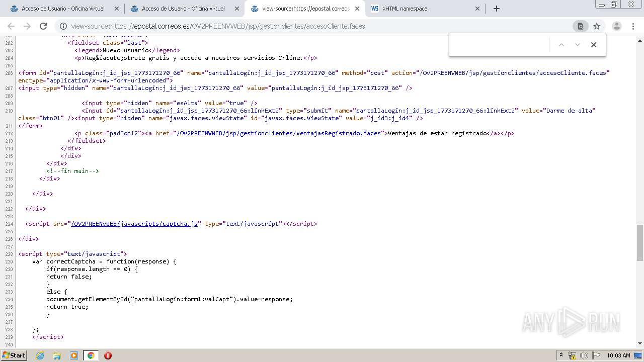The image size is (644, 362).
Task: Jump to previous find result
Action: tap(561, 45)
